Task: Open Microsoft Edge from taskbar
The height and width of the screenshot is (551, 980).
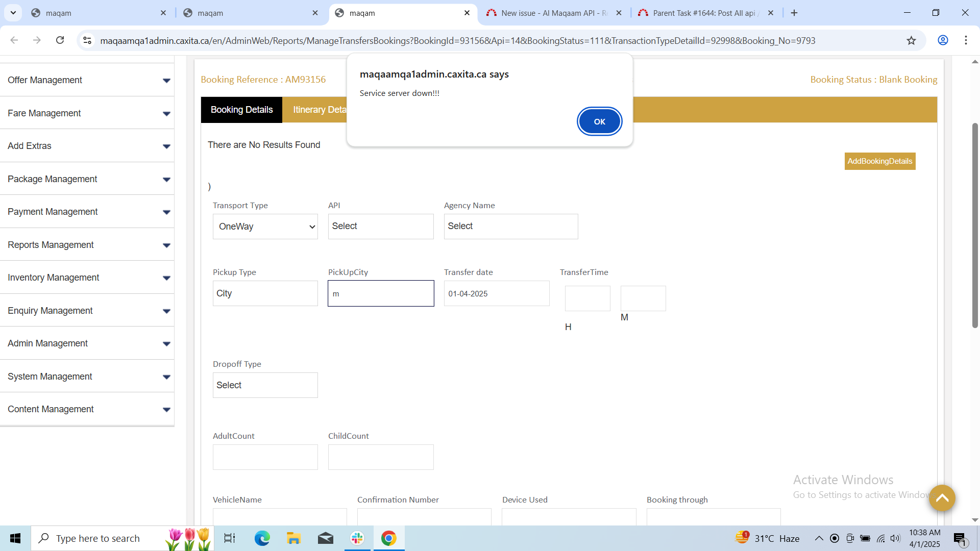Action: tap(262, 538)
